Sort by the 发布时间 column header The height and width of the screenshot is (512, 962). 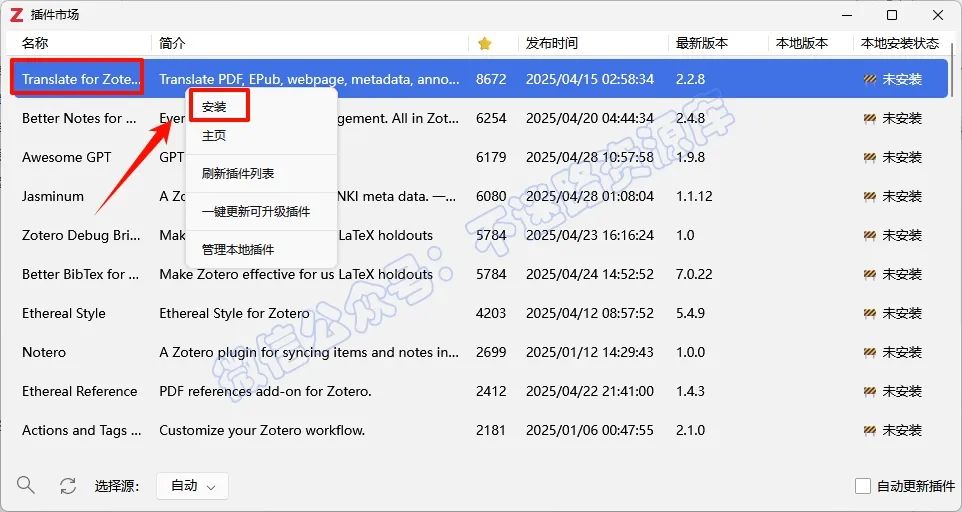pos(552,44)
